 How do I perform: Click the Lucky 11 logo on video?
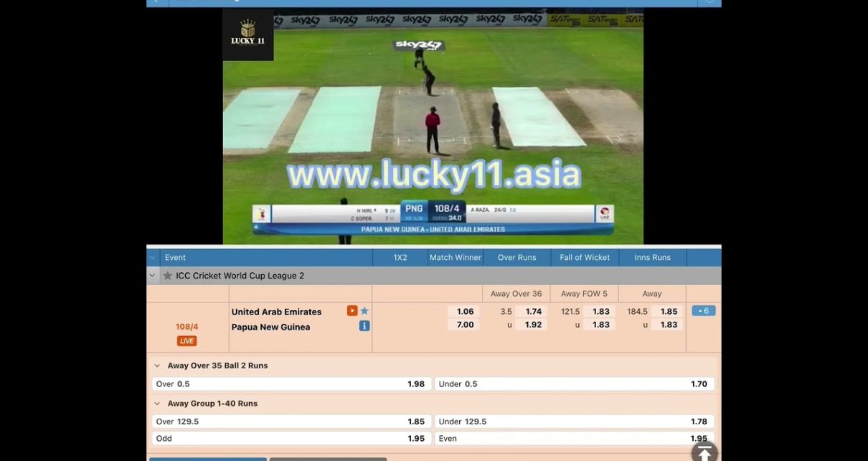247,34
